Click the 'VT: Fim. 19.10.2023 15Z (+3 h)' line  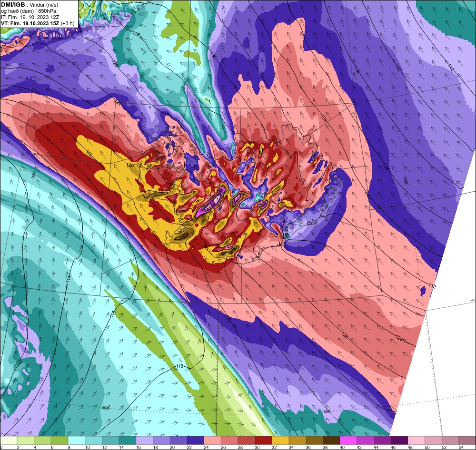[x=38, y=23]
